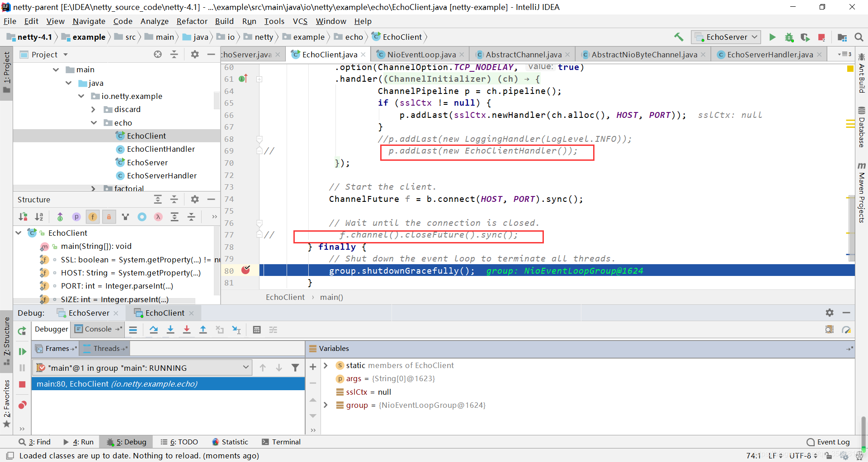Expand the discard folder in project tree
This screenshot has height=462, width=868.
pyautogui.click(x=93, y=109)
